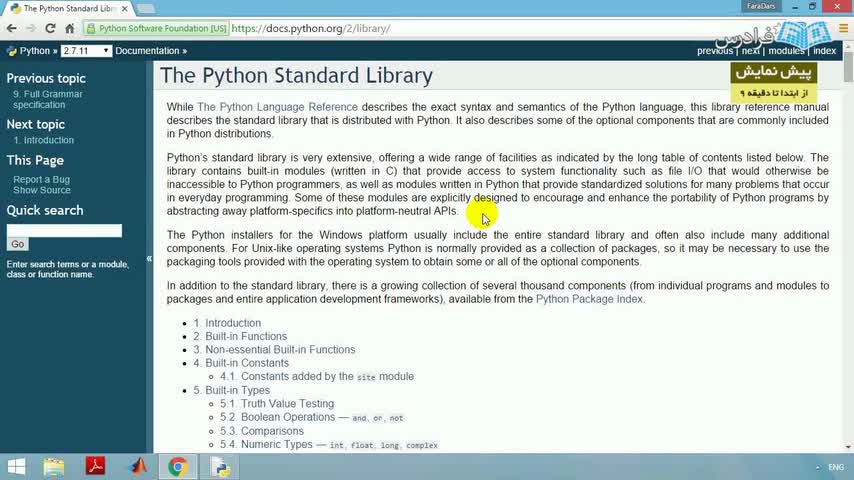Click Show Source link

[x=42, y=190]
